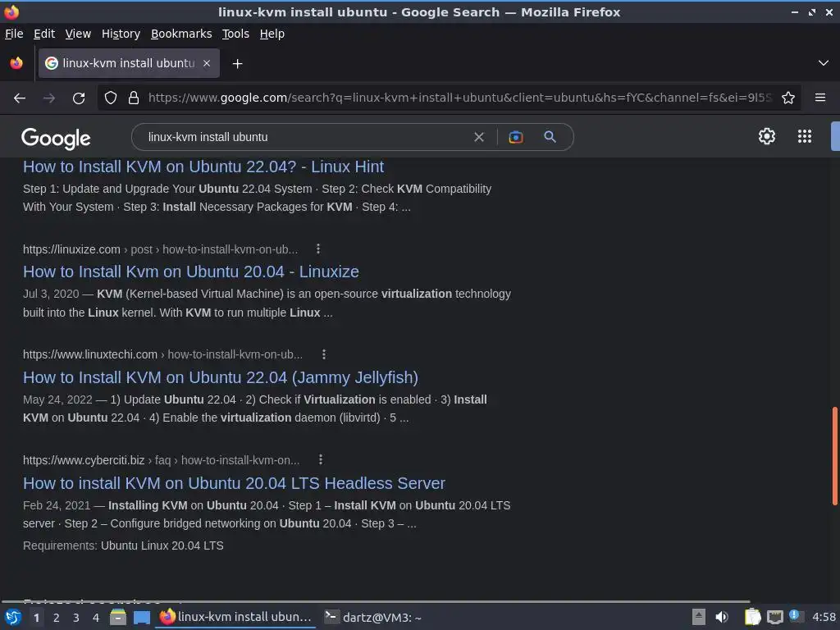Open the Tools menu
The image size is (840, 630).
[x=235, y=34]
